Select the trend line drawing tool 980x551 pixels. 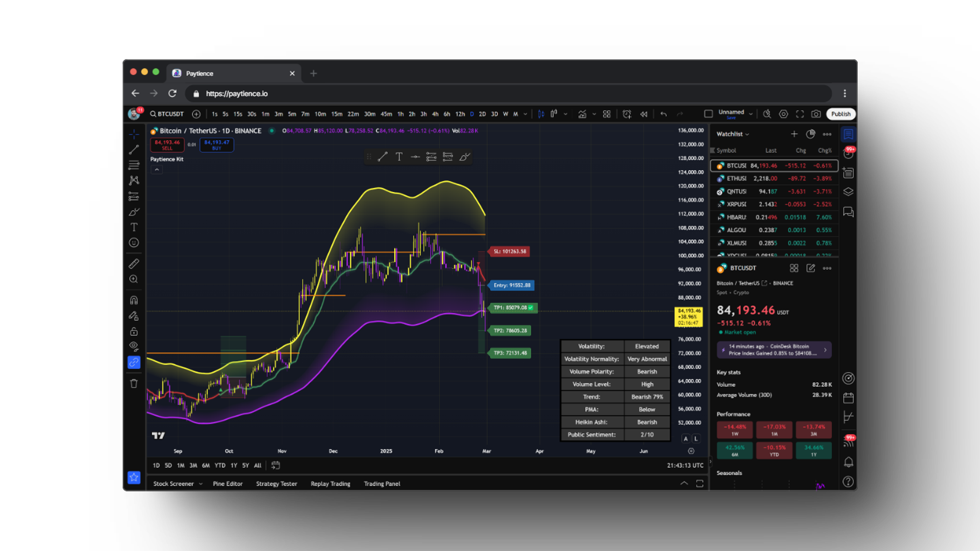pyautogui.click(x=134, y=150)
